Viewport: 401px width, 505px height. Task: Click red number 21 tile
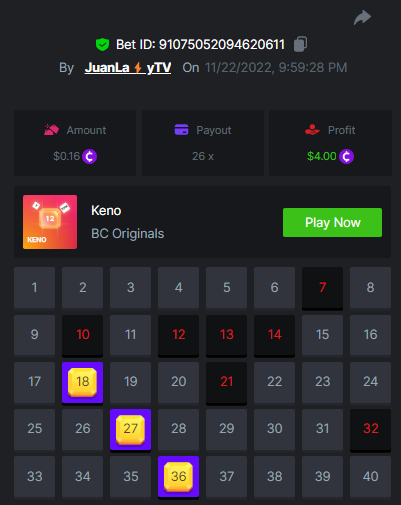[x=226, y=383]
